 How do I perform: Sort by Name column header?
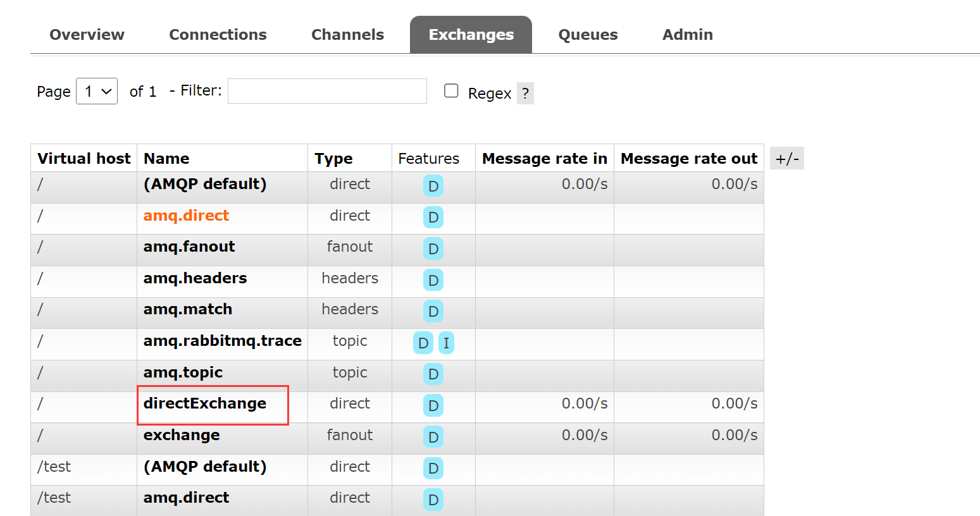(x=166, y=159)
